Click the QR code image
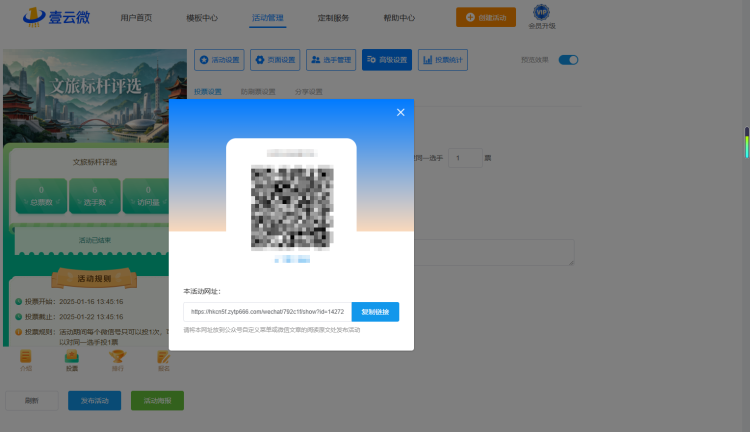Screen dimensions: 750x432 point(292,208)
